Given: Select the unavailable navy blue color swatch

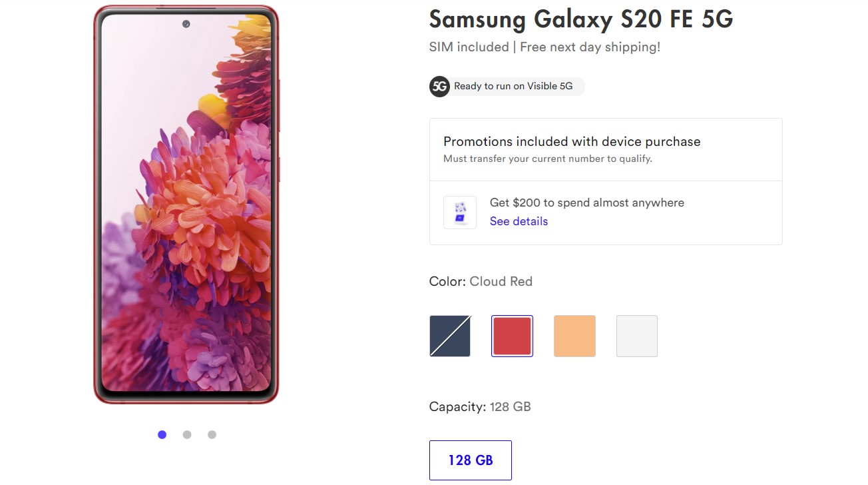Looking at the screenshot, I should click(450, 336).
